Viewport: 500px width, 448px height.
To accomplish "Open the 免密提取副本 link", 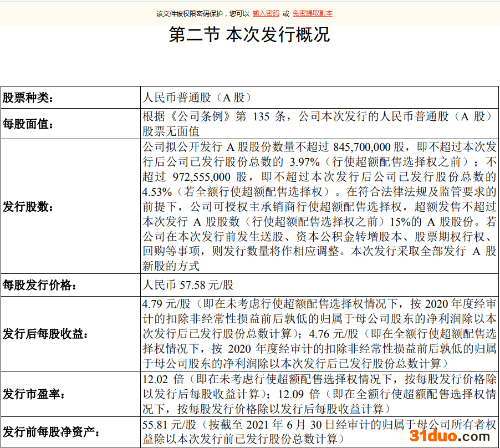I will coord(312,13).
